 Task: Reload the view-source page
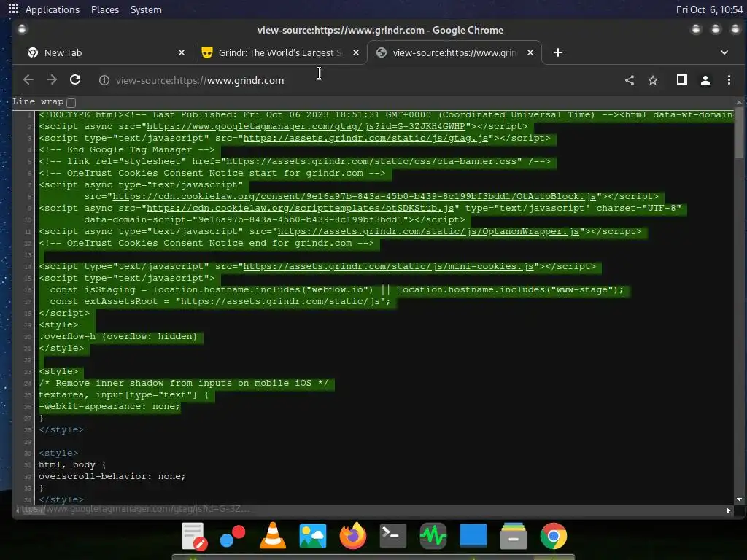[x=75, y=80]
